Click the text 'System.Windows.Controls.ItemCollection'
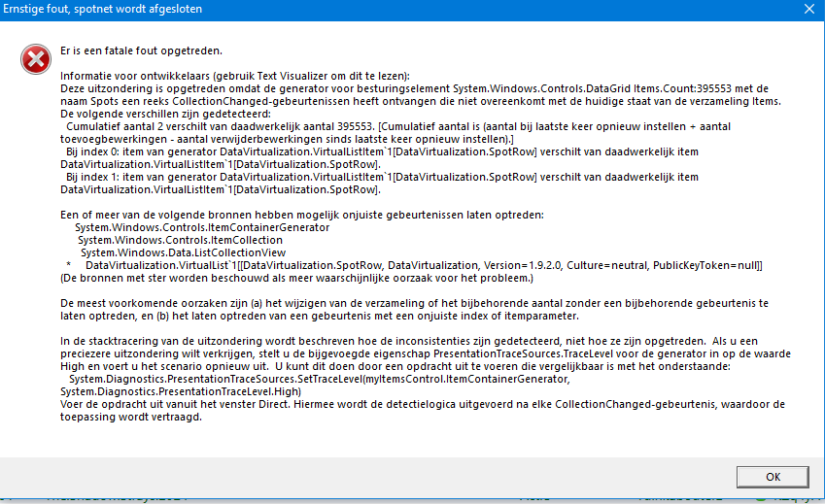The image size is (825, 504). point(180,240)
